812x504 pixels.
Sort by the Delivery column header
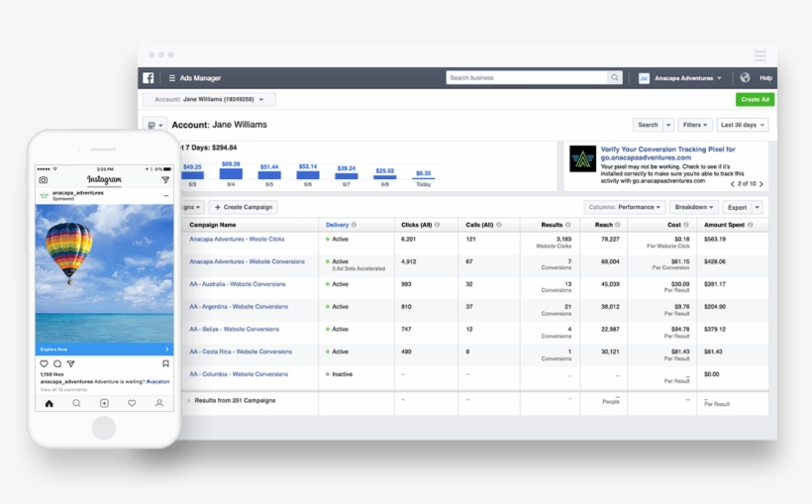(337, 225)
